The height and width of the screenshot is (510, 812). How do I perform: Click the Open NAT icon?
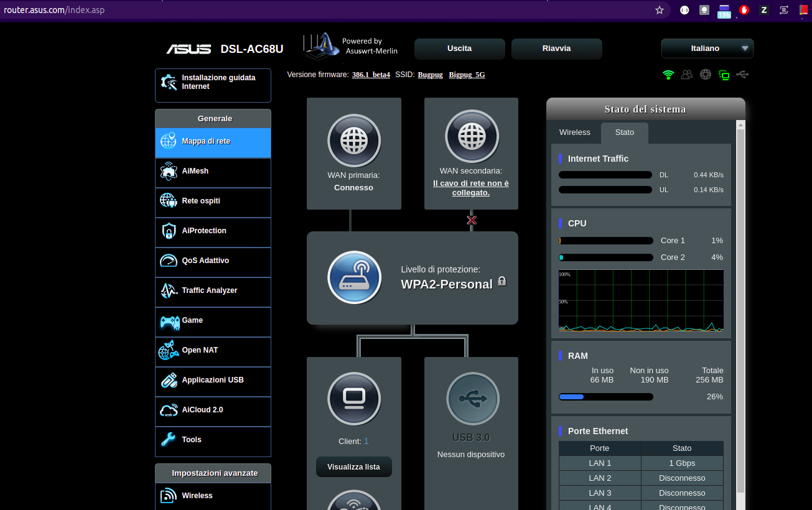pos(169,350)
